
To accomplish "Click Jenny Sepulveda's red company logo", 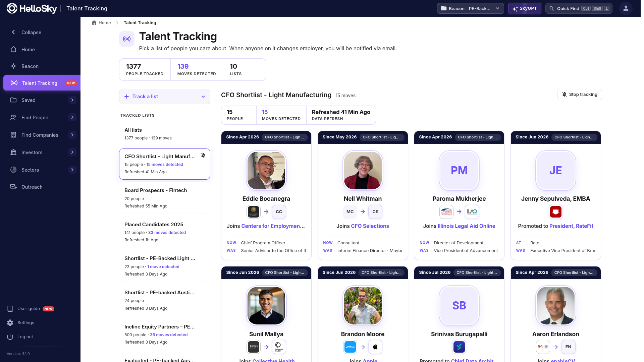I will (556, 212).
